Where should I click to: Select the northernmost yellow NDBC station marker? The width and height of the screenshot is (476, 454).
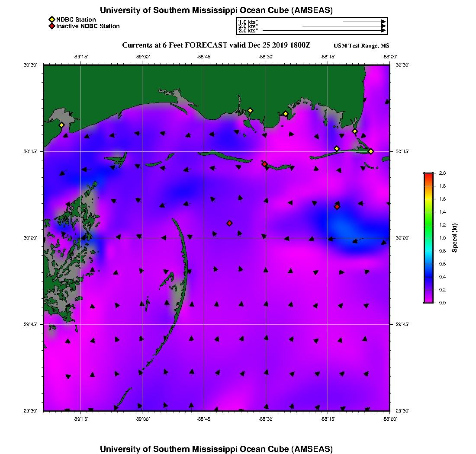[250, 111]
